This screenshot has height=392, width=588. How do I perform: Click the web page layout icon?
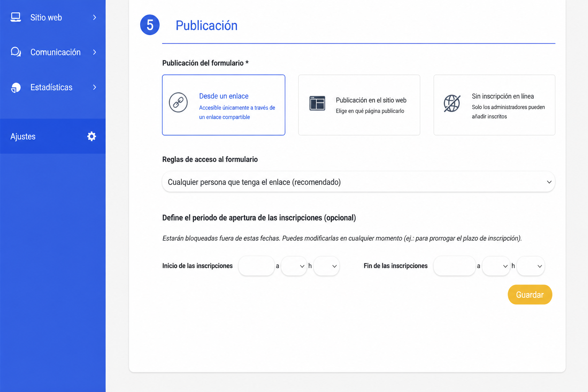click(317, 103)
